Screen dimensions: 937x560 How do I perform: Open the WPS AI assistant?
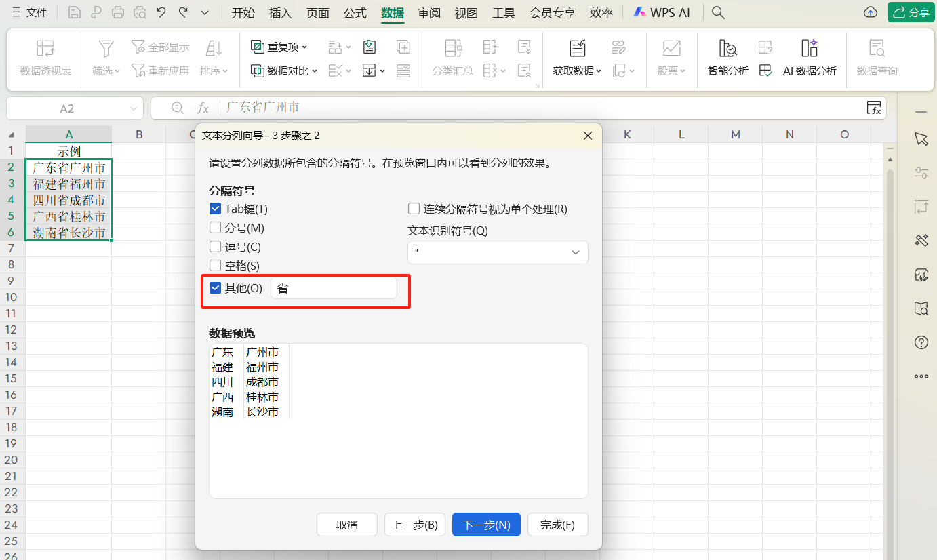[661, 12]
